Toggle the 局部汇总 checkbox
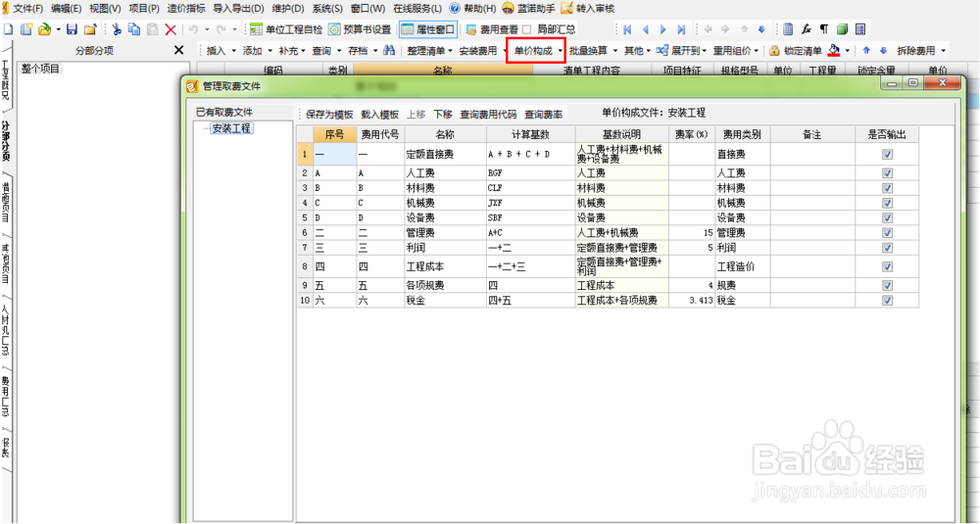The width and height of the screenshot is (980, 524). (x=526, y=29)
